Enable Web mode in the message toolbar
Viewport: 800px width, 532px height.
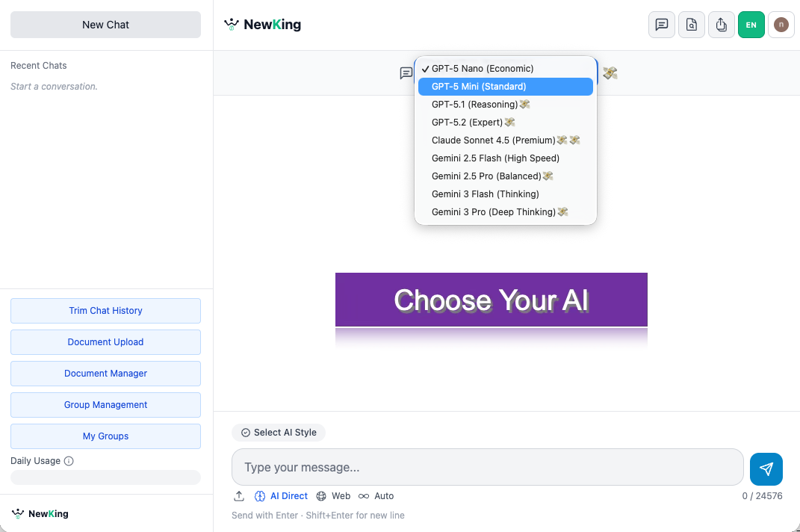click(333, 495)
